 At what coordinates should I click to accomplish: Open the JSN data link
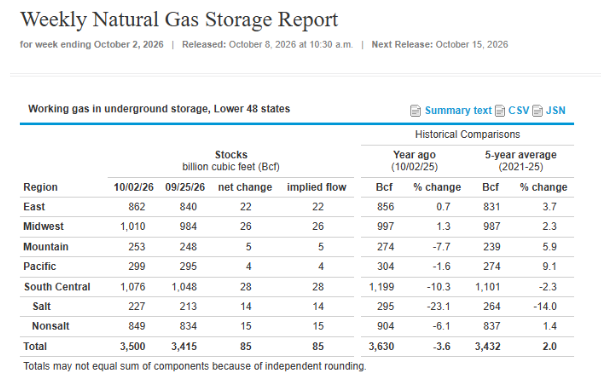point(555,110)
